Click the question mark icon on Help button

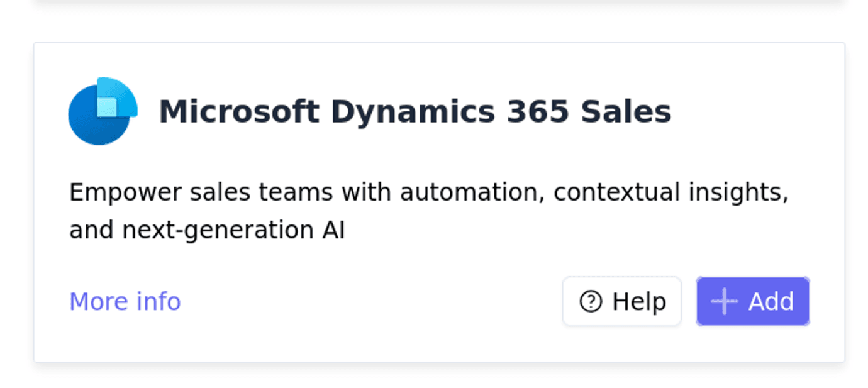point(590,301)
